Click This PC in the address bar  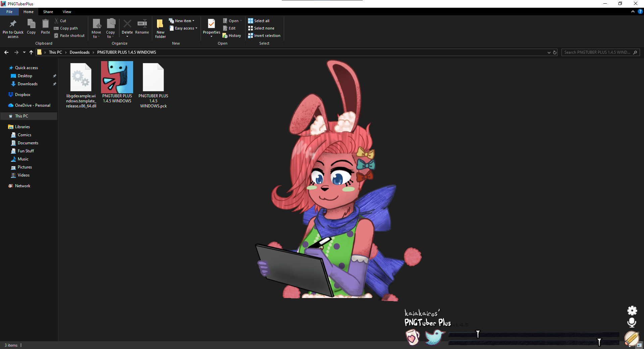[x=55, y=52]
